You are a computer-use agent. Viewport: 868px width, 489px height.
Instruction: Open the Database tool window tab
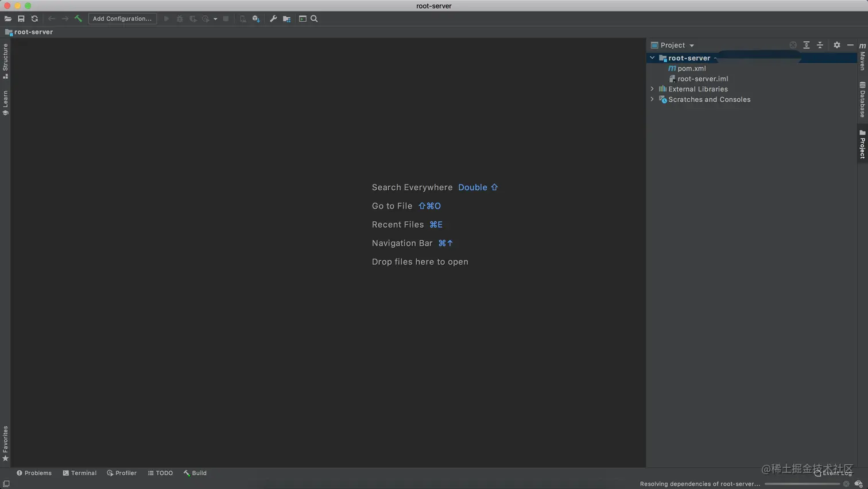(862, 100)
